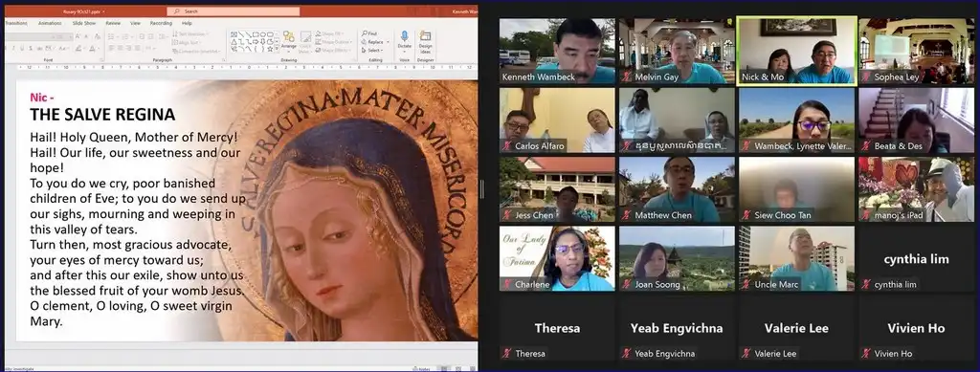Open the Shape Fill dropdown
The height and width of the screenshot is (372, 980).
click(329, 33)
